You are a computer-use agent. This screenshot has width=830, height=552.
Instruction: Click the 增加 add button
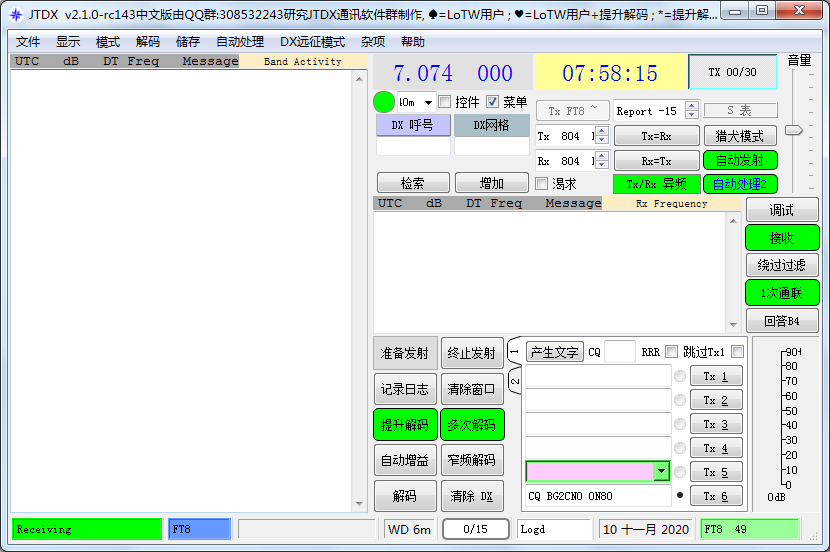coord(492,183)
